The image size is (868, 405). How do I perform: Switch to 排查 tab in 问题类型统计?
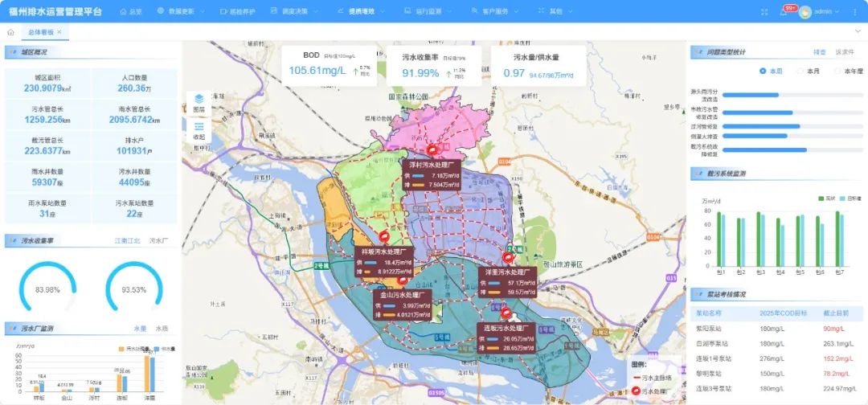(819, 52)
